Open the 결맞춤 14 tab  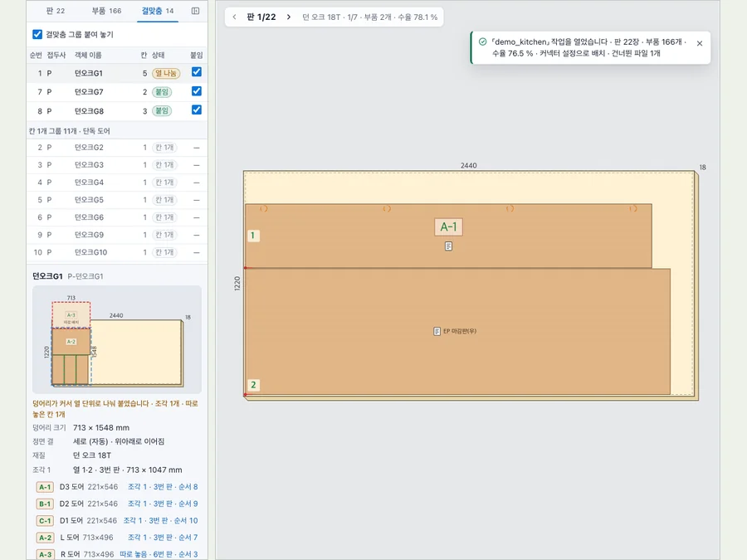[x=157, y=11]
